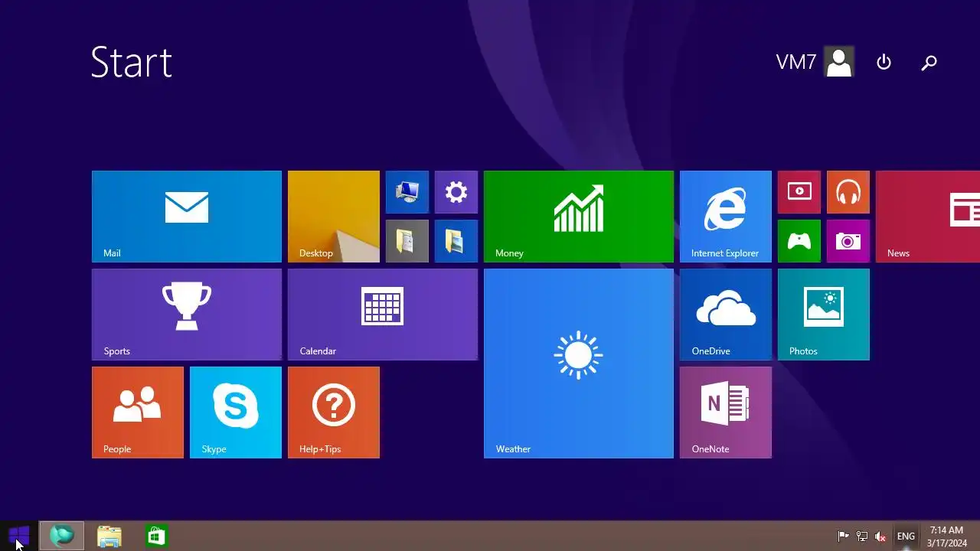Open the Help+Tips tile
This screenshot has width=980, height=551.
334,412
